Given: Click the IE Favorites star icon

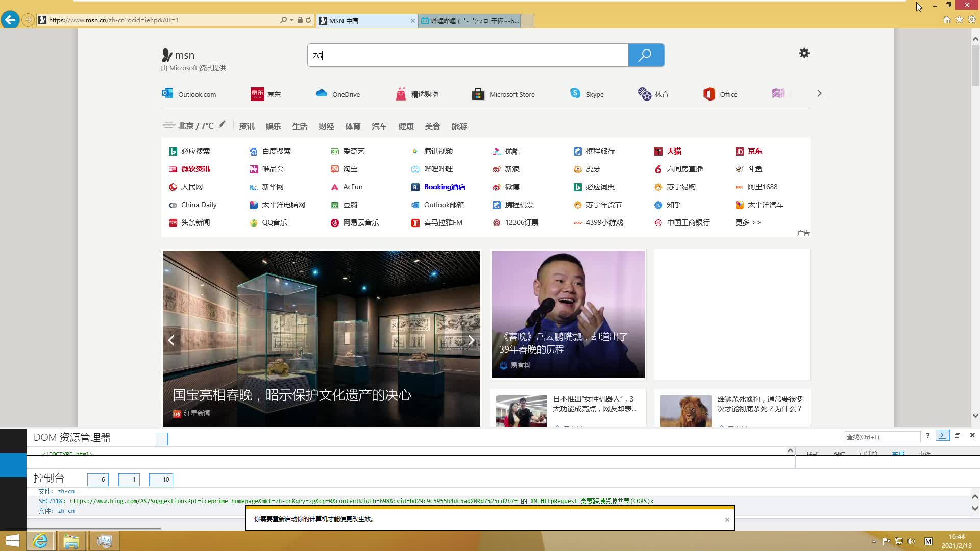Looking at the screenshot, I should click(959, 20).
